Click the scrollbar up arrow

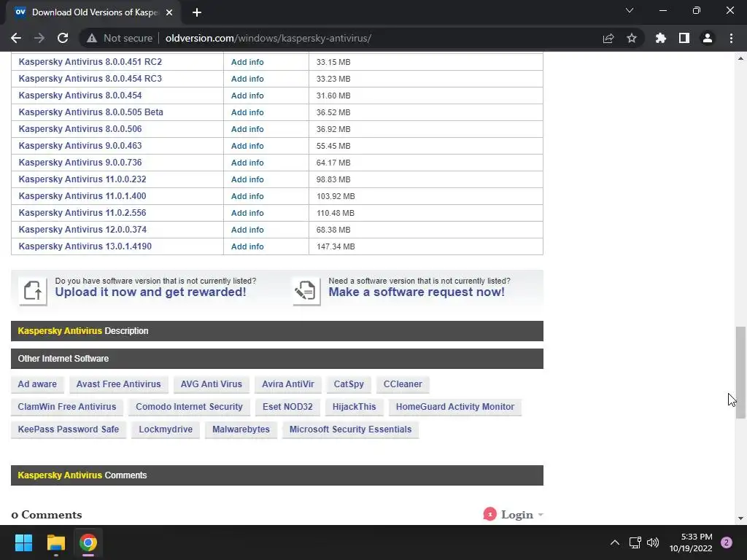click(740, 58)
